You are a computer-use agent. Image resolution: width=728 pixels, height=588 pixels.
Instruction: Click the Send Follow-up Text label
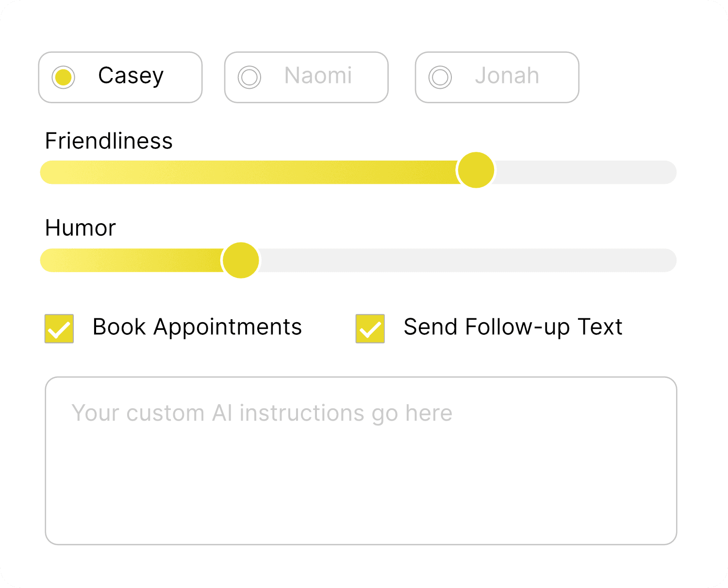[513, 327]
